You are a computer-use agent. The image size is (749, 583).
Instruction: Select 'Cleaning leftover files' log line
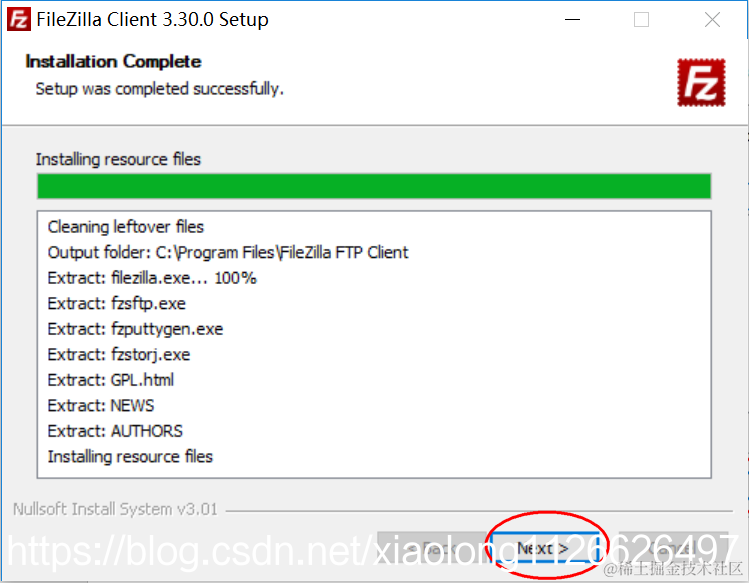click(x=126, y=227)
